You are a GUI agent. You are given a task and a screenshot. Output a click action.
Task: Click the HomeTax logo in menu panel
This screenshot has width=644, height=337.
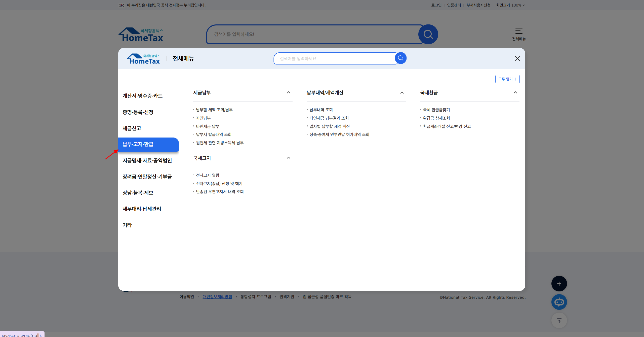[x=143, y=59]
